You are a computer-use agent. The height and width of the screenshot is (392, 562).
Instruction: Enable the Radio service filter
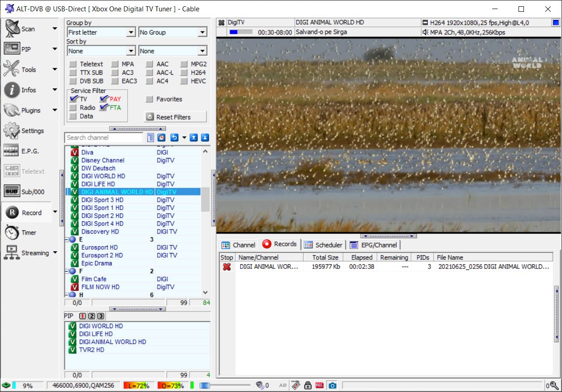point(73,108)
